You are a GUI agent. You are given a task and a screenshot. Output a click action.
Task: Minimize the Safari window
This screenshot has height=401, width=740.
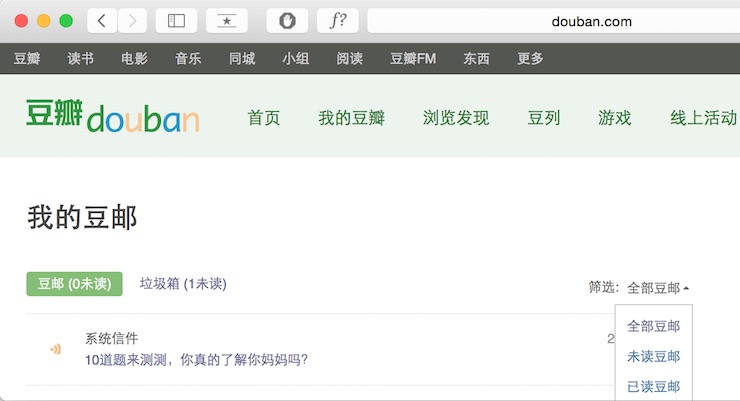[x=43, y=21]
